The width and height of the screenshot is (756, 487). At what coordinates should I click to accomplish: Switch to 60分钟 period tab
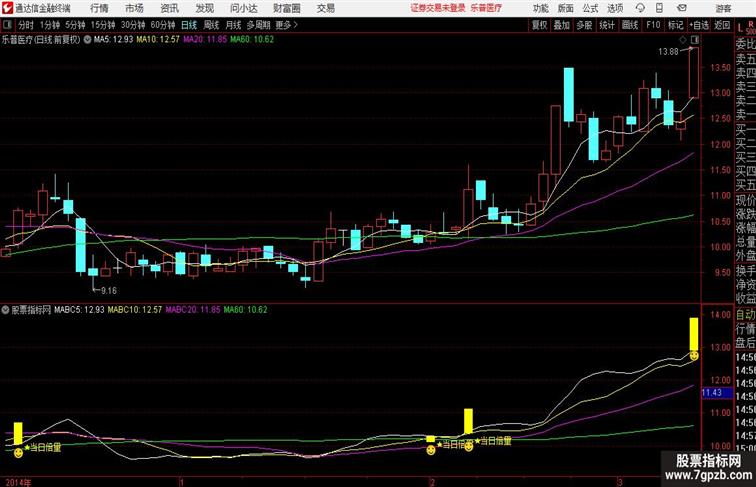point(162,25)
